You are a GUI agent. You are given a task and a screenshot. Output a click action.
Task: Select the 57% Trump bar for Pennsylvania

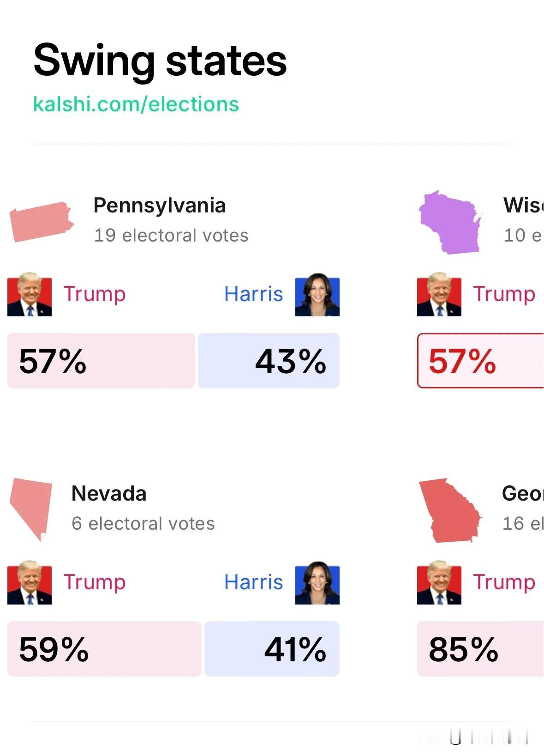tap(101, 361)
